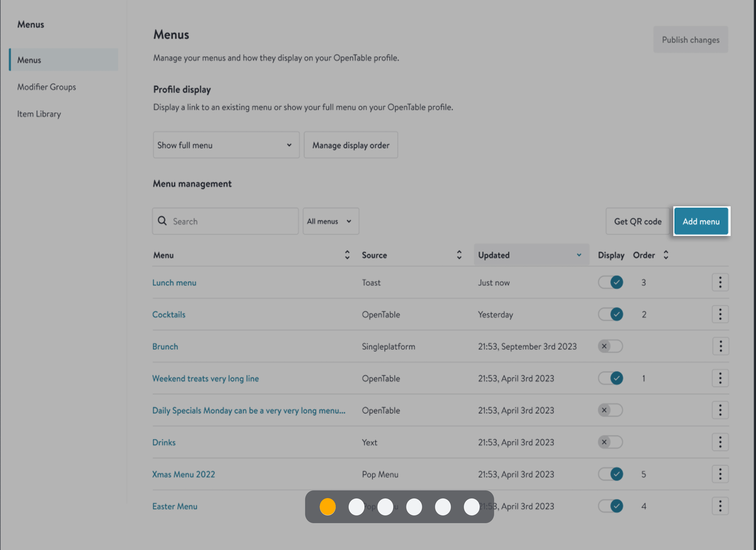756x550 pixels.
Task: Click the Add menu button
Action: [x=701, y=221]
